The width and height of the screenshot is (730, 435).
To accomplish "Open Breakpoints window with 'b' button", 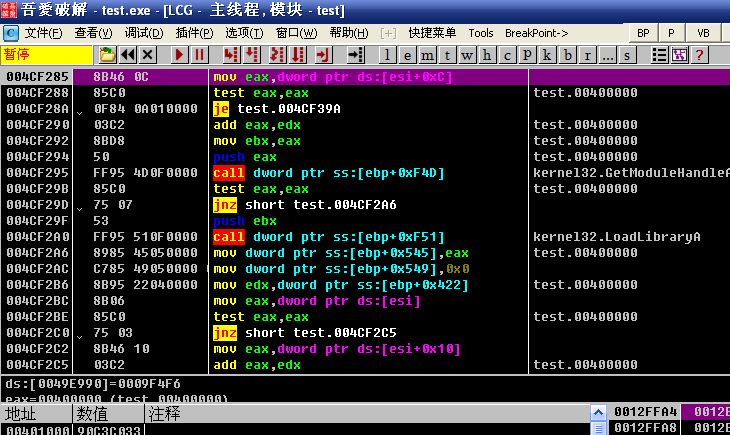I will point(568,55).
